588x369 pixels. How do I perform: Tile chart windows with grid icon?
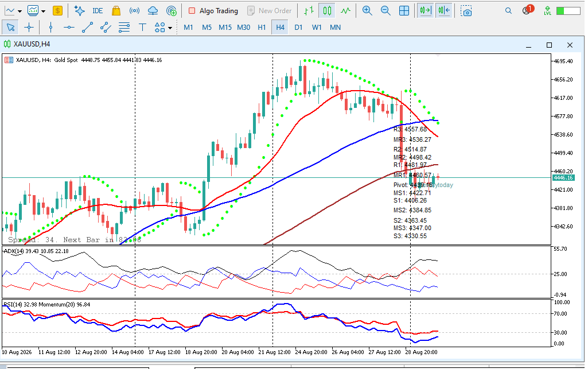[404, 11]
